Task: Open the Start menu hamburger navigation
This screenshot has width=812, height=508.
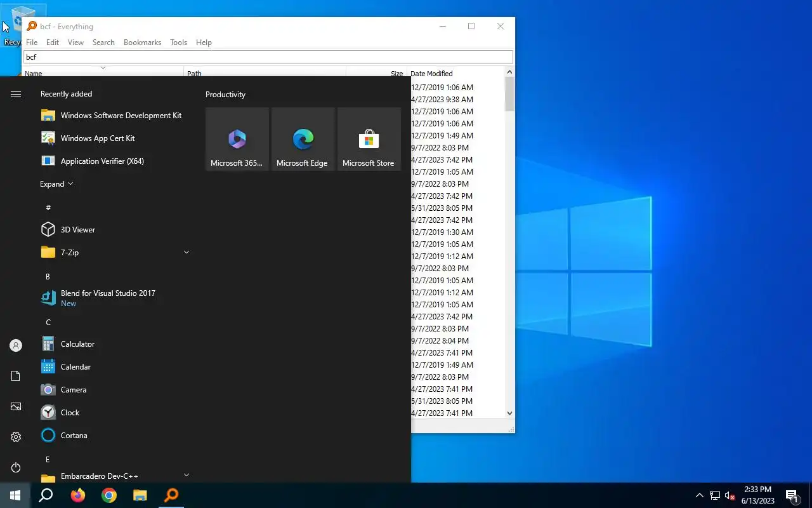Action: [16, 94]
